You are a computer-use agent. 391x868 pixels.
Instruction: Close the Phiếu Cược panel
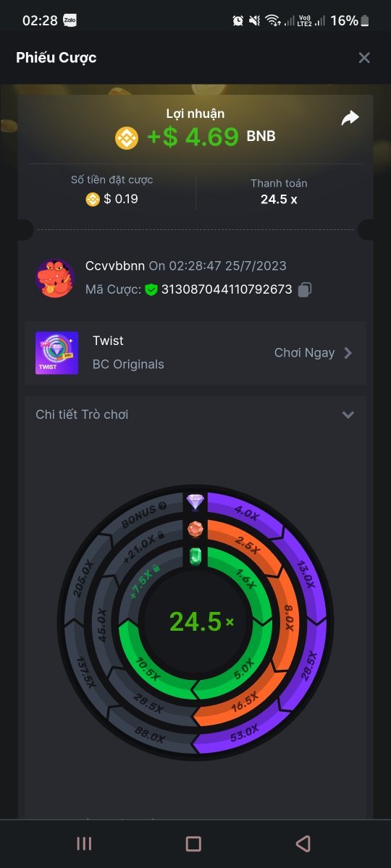364,58
